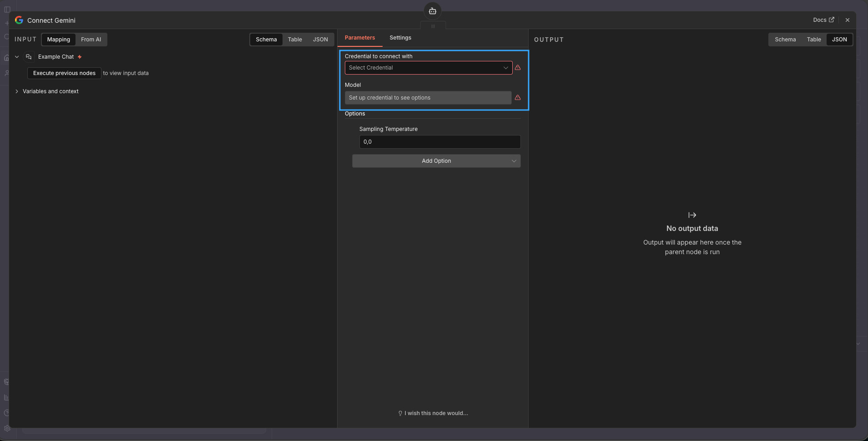This screenshot has height=441, width=868.
Task: Click the chat bubble icon before Example Chat
Action: coord(29,57)
